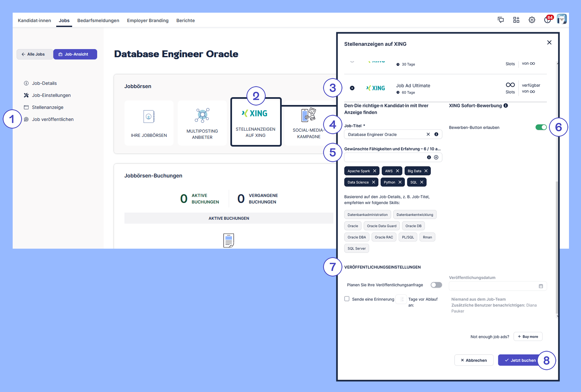Select the Multiposting Anbieter card
This screenshot has width=581, height=392.
tap(202, 123)
